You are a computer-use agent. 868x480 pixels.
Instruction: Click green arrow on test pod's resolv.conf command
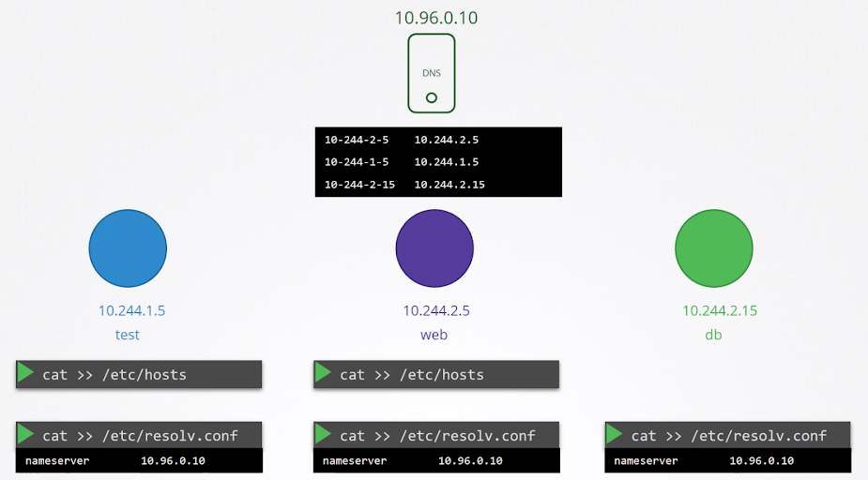[26, 435]
